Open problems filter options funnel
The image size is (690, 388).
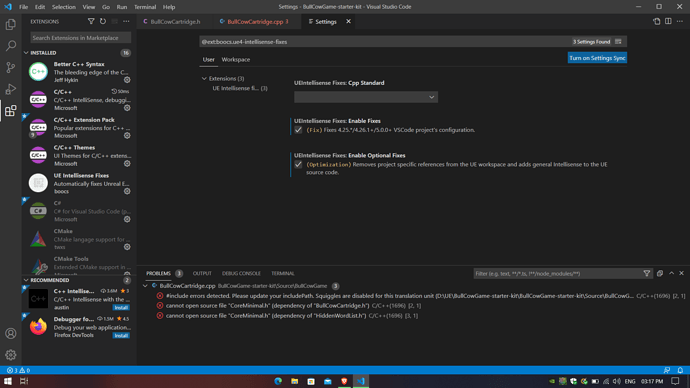[x=646, y=274]
